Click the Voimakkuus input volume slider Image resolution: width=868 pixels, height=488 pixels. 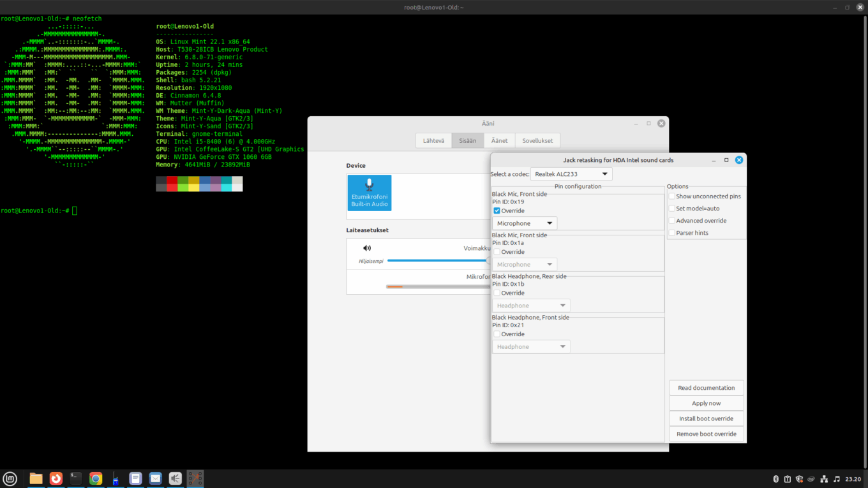438,260
